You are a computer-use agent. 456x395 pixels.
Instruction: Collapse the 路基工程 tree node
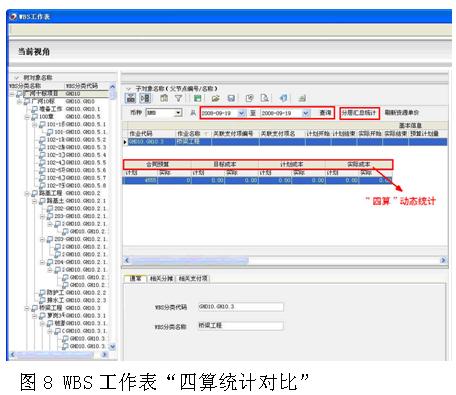pos(27,193)
